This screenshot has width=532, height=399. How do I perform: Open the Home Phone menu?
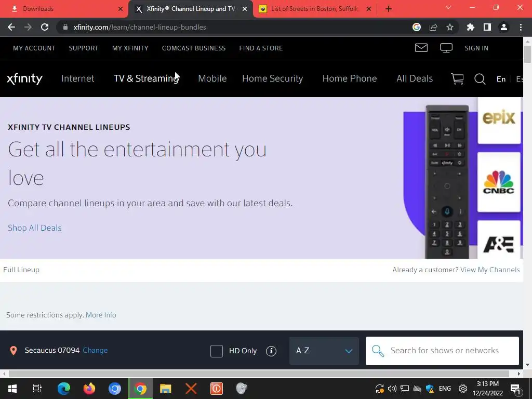(350, 79)
